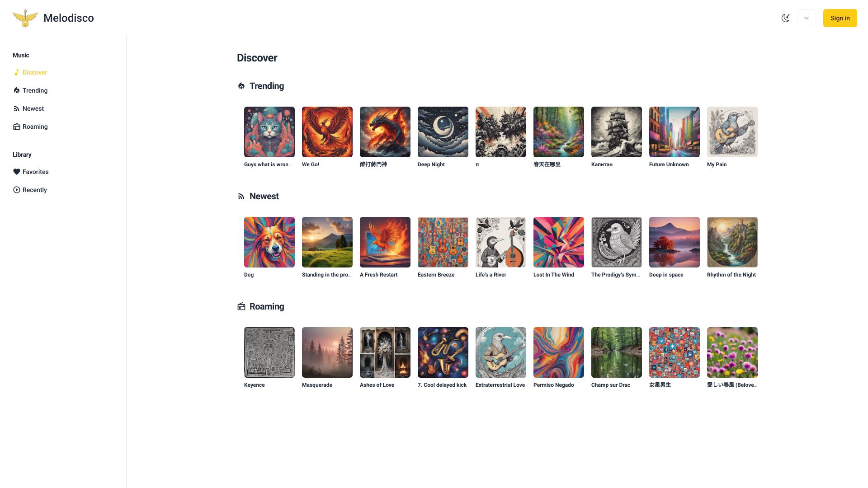Expand the Newest section header
The image size is (868, 488).
(x=264, y=196)
